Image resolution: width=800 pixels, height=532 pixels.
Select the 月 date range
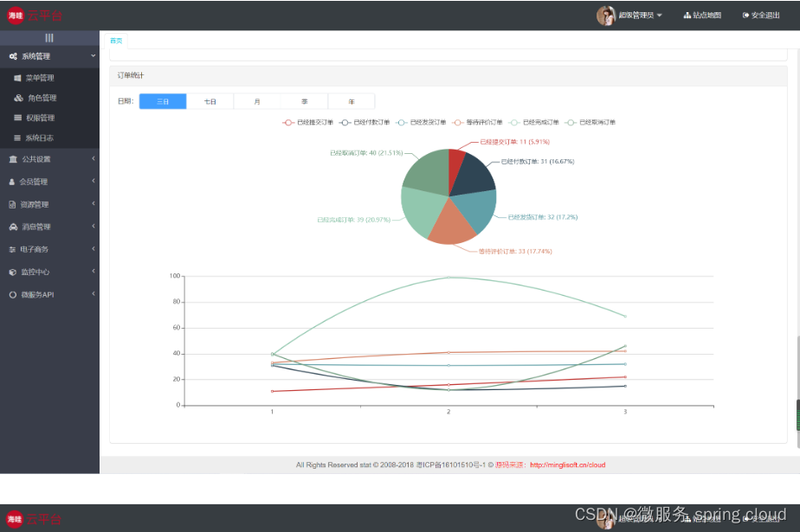257,101
